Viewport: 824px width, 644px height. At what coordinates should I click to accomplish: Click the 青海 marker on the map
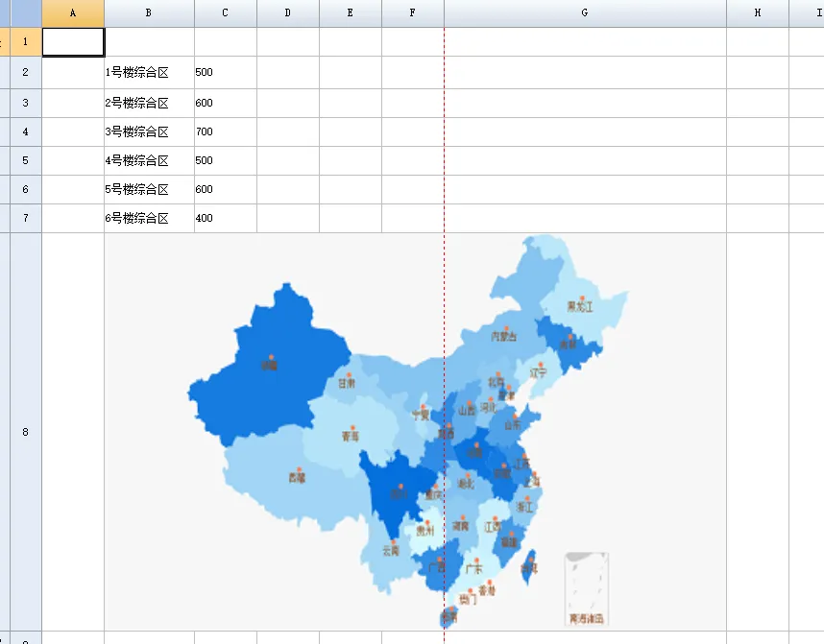pyautogui.click(x=351, y=428)
